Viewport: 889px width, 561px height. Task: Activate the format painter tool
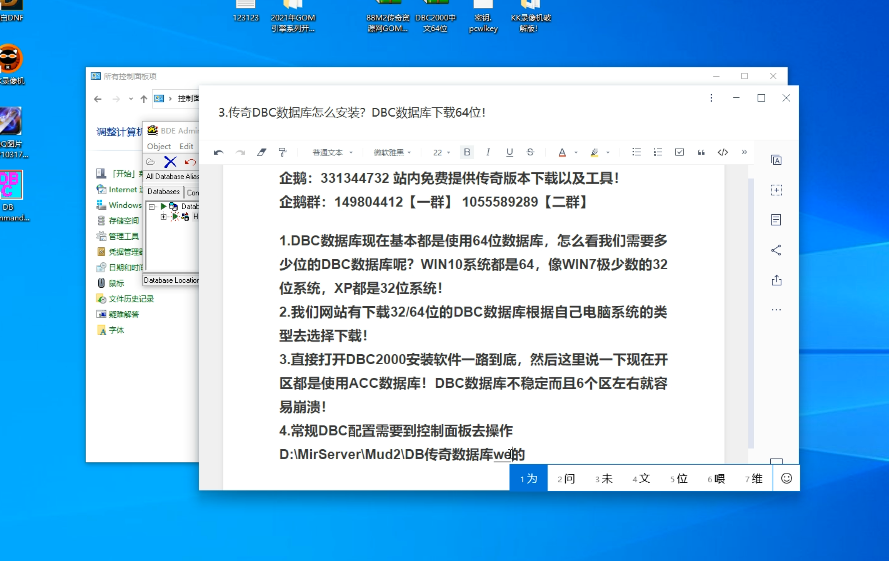pyautogui.click(x=282, y=153)
